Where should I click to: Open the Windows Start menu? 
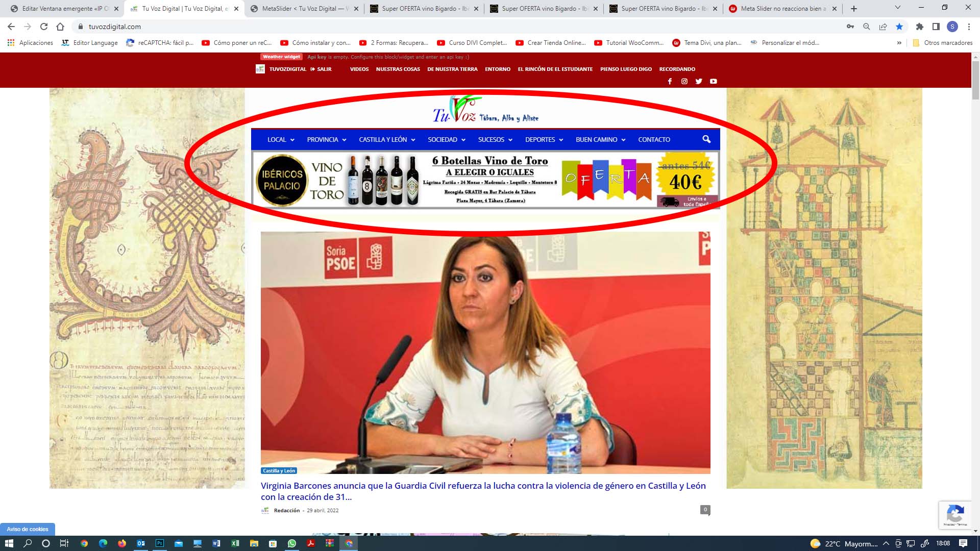9,543
